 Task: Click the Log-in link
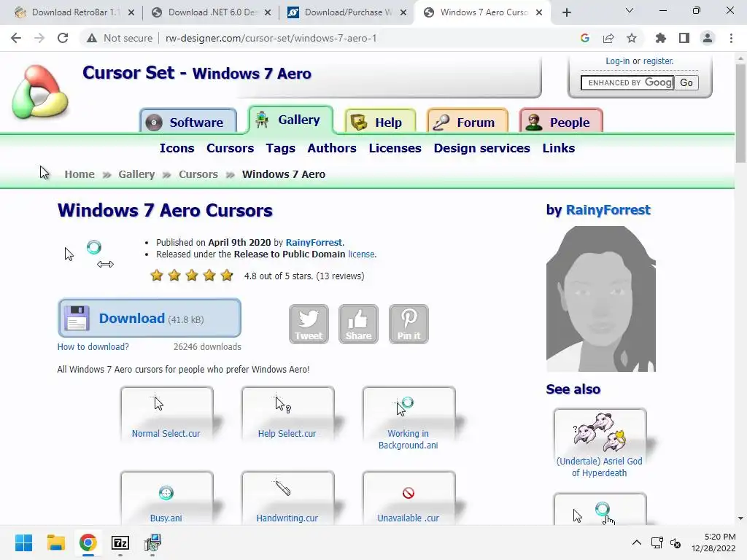pos(617,61)
